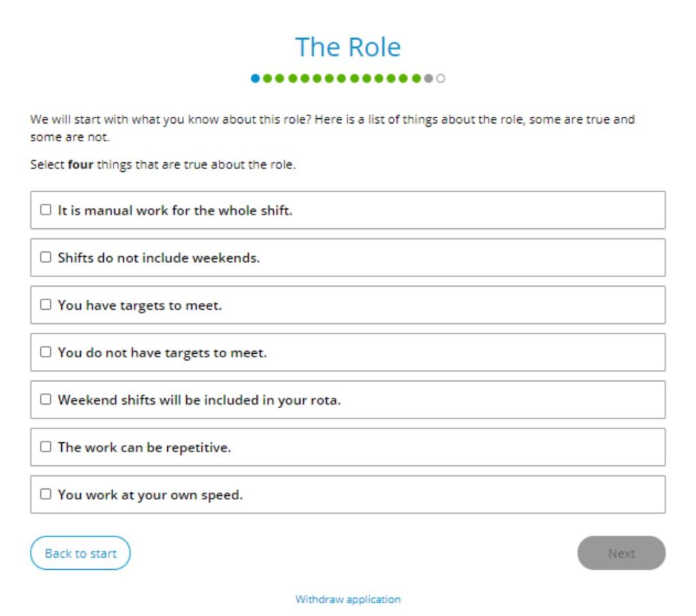Click 'The Role' page heading
This screenshot has width=696, height=616.
(348, 47)
